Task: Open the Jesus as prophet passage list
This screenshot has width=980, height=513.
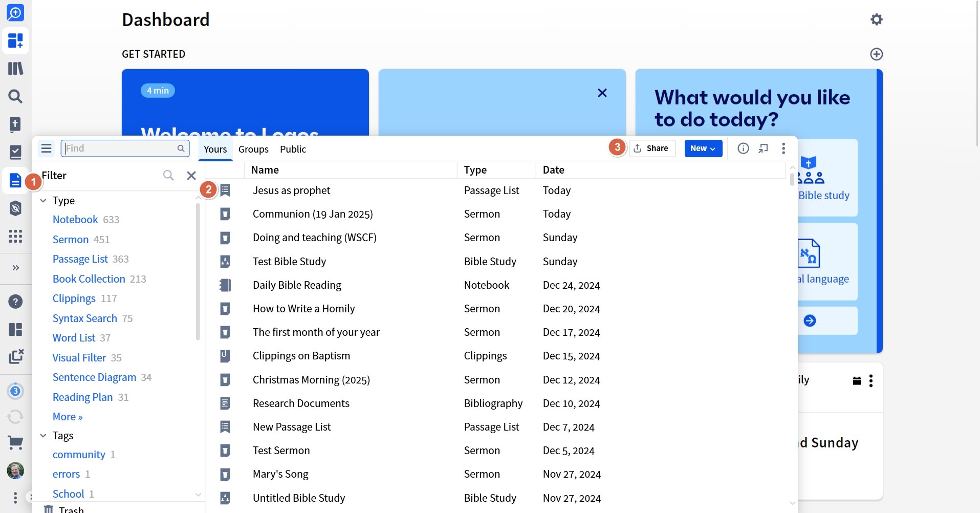Action: [x=292, y=190]
